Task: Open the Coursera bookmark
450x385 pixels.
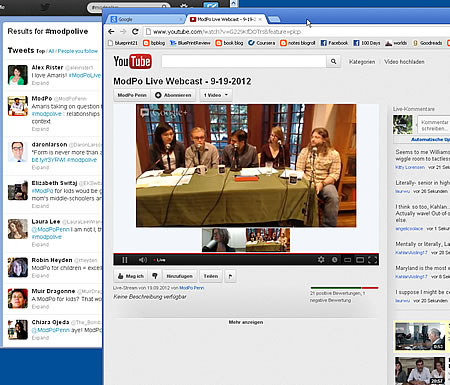Action: (262, 43)
